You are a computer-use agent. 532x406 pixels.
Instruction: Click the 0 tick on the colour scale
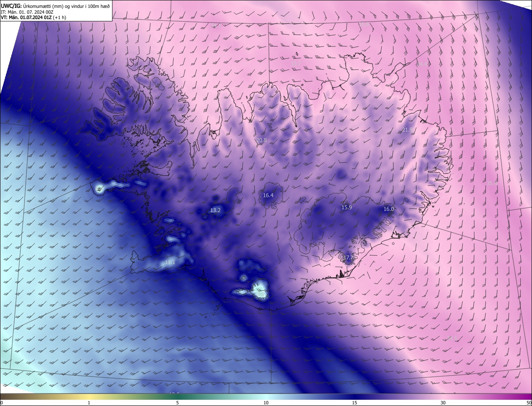[2, 403]
